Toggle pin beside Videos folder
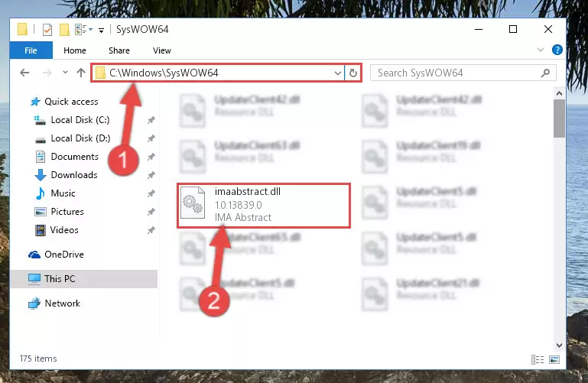This screenshot has width=588, height=383. tap(151, 230)
